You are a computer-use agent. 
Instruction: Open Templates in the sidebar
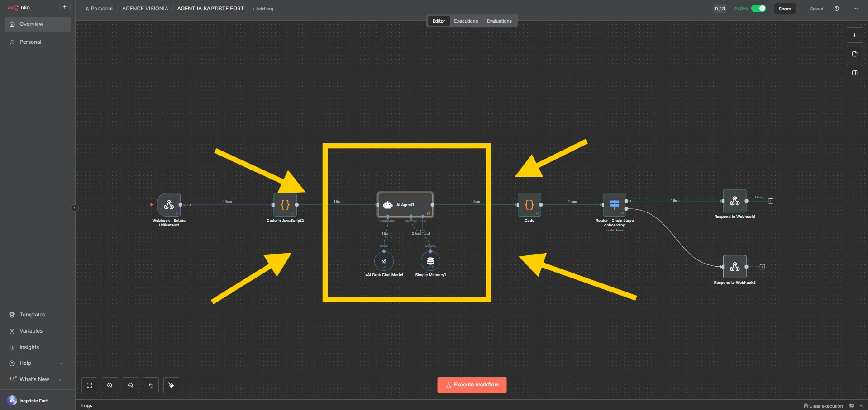click(38, 315)
